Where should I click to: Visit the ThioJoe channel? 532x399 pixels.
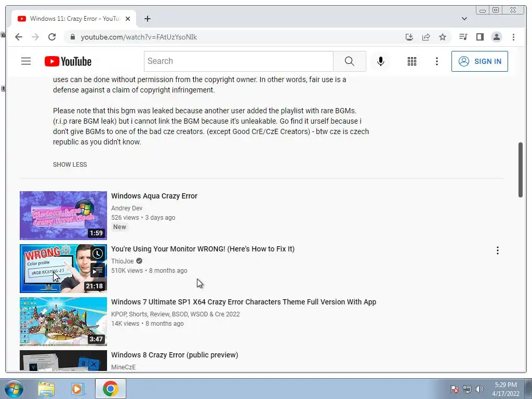point(123,261)
